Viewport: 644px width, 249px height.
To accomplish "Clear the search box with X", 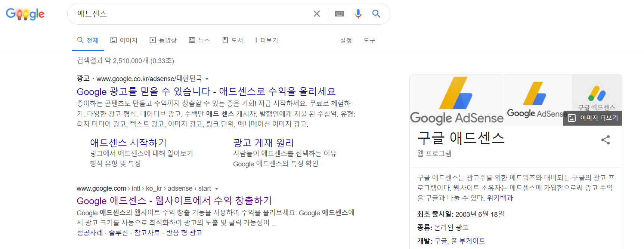I will [x=317, y=14].
